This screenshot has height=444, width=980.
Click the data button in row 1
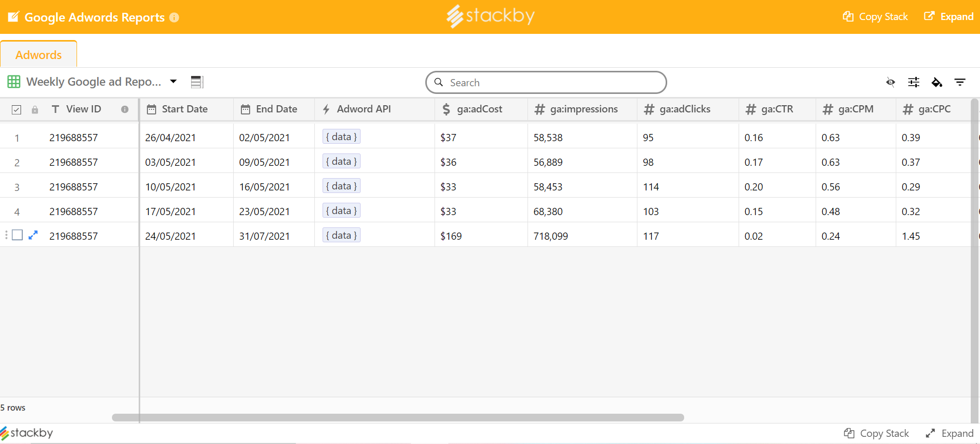(x=342, y=137)
